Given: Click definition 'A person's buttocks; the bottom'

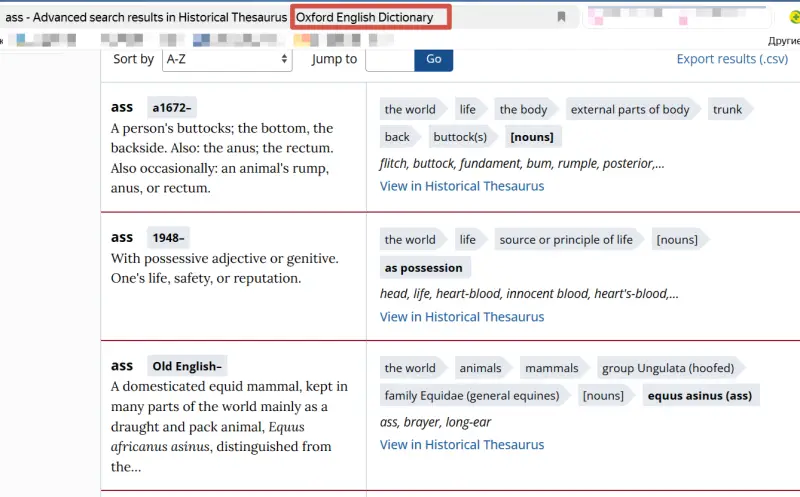Looking at the screenshot, I should point(222,158).
